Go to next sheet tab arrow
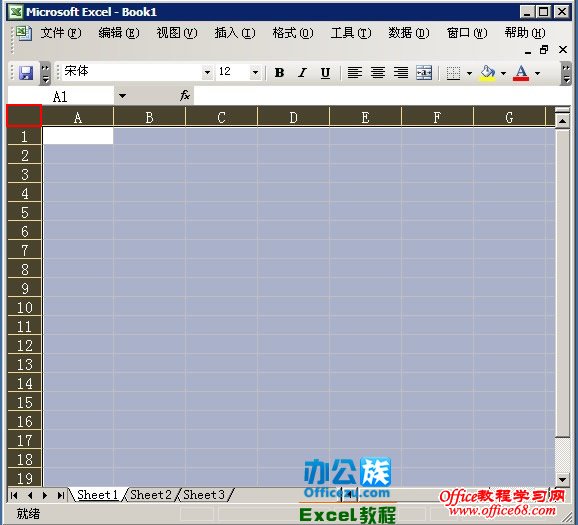 (45, 495)
